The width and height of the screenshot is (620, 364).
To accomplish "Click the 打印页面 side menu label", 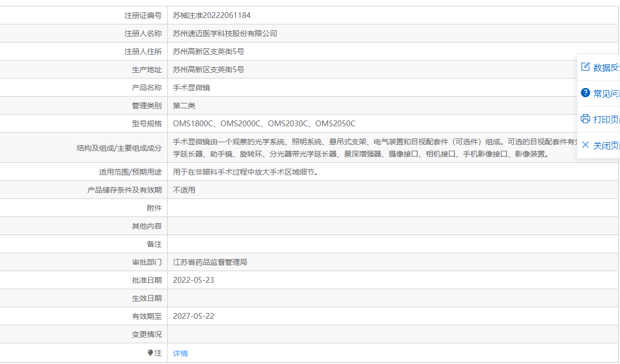I will [x=607, y=119].
